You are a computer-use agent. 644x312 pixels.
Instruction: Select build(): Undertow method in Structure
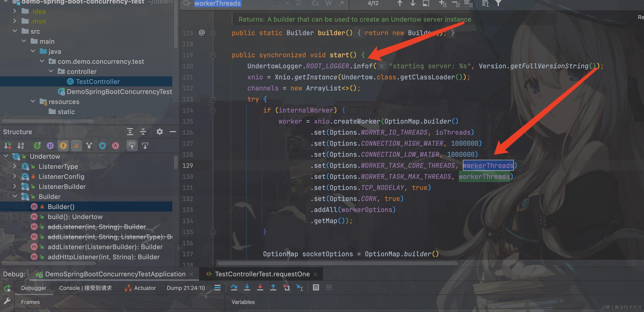(75, 217)
